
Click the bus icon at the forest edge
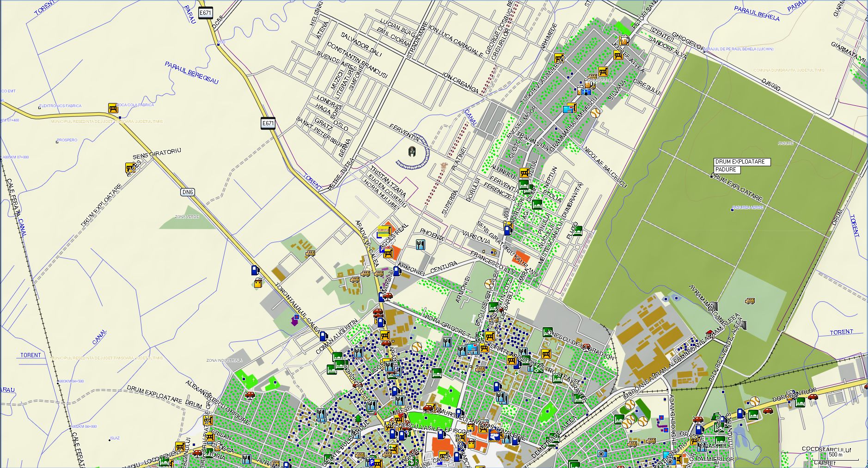point(750,301)
